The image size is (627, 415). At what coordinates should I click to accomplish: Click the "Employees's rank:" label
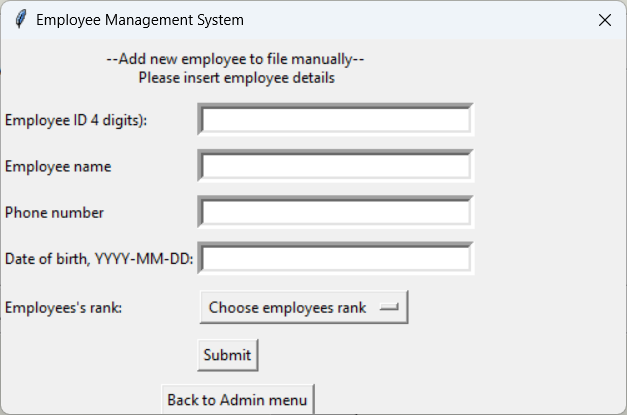click(x=63, y=307)
